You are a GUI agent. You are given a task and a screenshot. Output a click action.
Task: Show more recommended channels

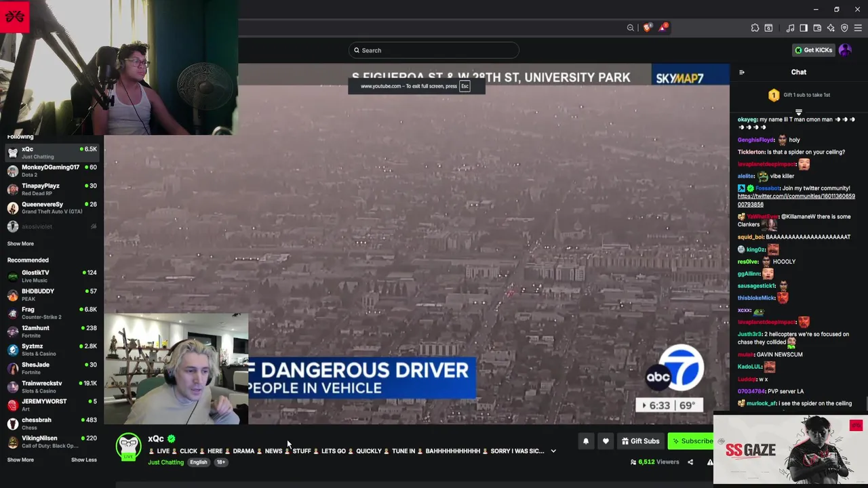(x=20, y=460)
